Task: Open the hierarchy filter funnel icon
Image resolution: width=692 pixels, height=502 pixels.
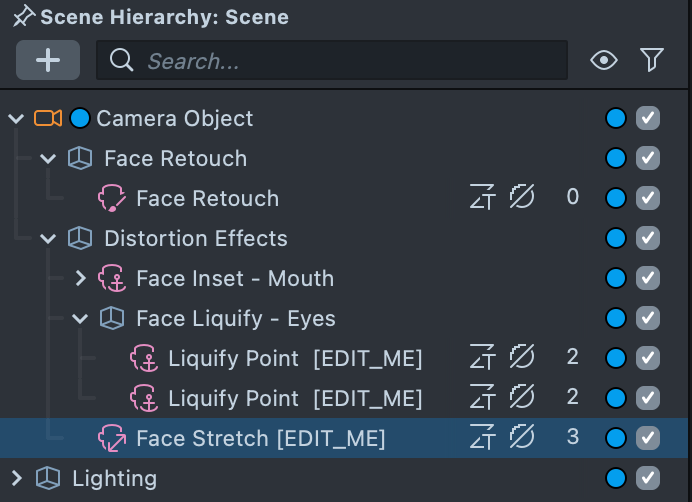Action: [x=652, y=60]
